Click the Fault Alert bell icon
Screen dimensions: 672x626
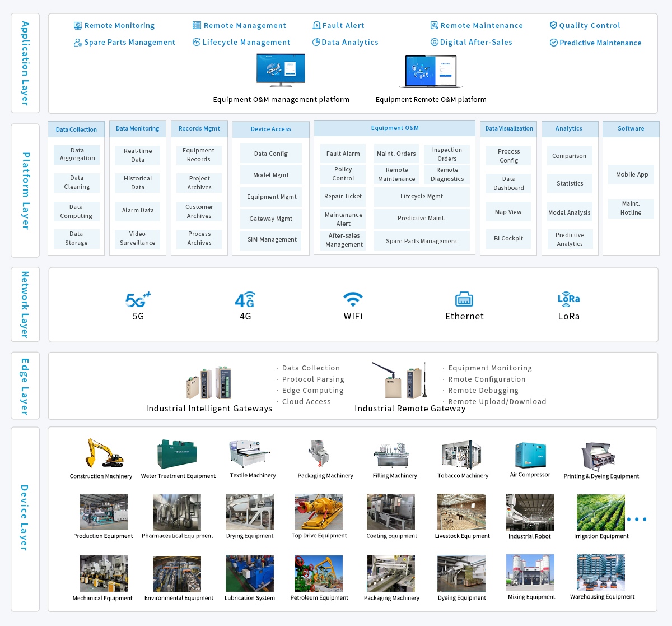(x=316, y=25)
